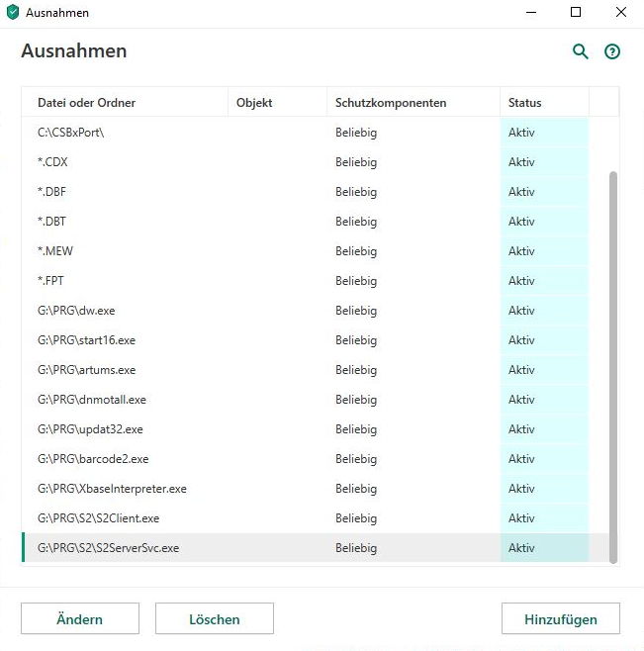This screenshot has width=644, height=651.
Task: Close the Ausnahmen window
Action: tap(620, 12)
